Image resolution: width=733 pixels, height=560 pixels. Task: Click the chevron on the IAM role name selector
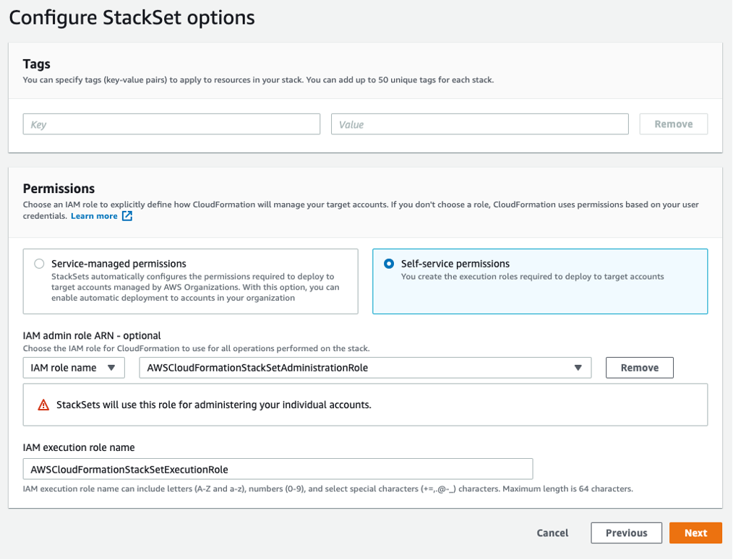tap(112, 367)
